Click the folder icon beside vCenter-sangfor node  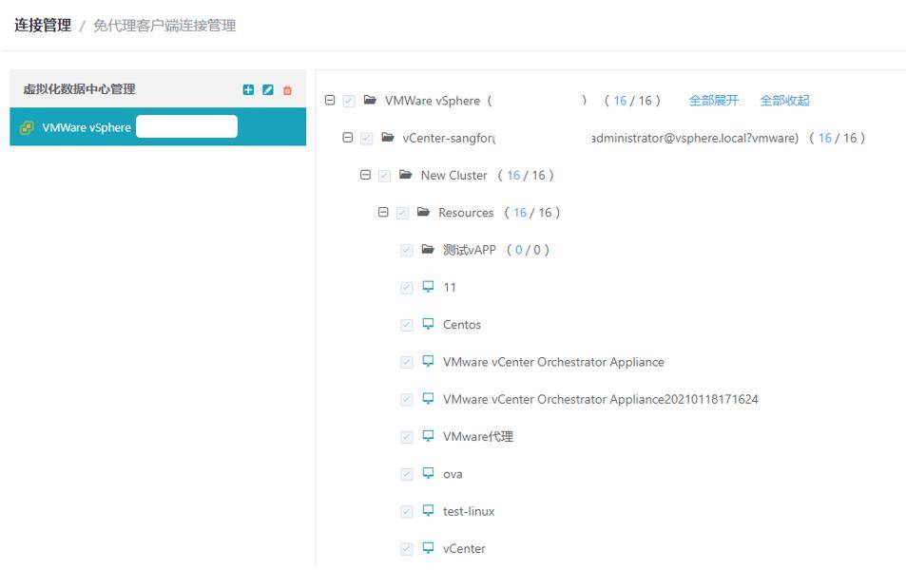pyautogui.click(x=388, y=138)
